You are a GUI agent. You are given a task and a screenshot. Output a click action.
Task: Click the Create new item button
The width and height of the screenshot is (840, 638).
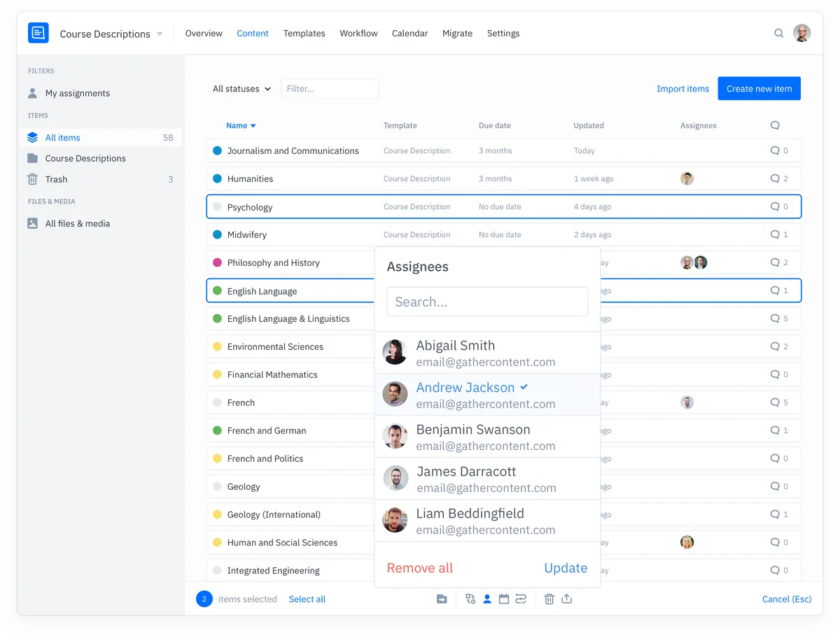[x=759, y=89]
